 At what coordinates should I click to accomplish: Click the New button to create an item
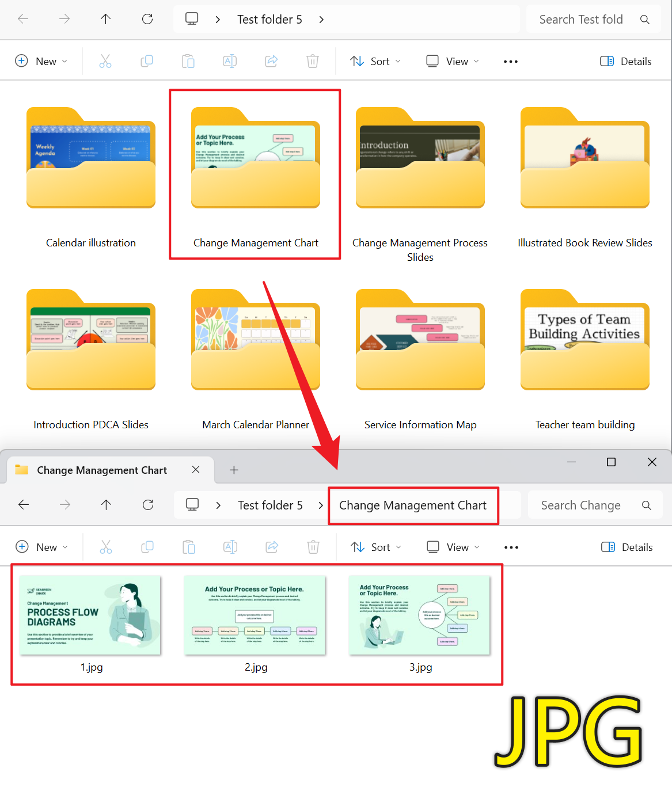pos(40,61)
